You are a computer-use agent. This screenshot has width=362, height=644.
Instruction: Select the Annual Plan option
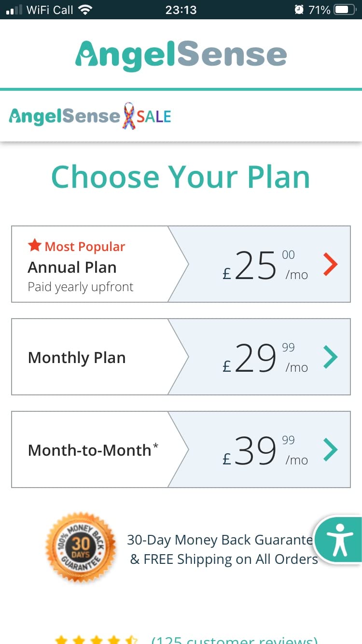pyautogui.click(x=181, y=264)
